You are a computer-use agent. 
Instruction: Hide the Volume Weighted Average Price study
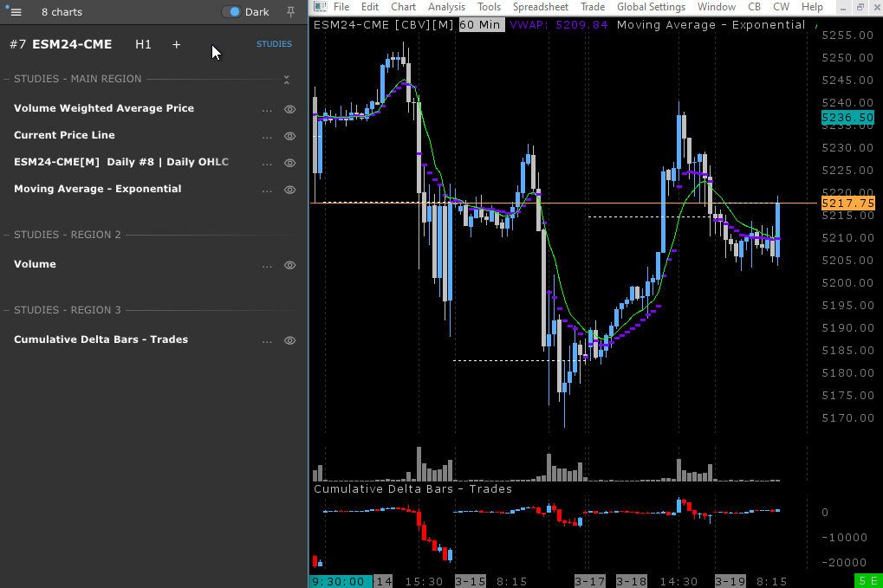(x=290, y=109)
